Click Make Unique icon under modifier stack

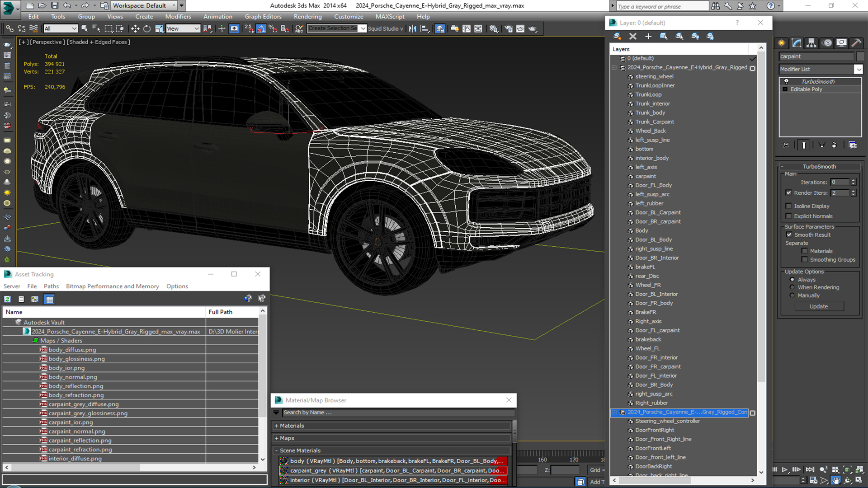point(822,145)
